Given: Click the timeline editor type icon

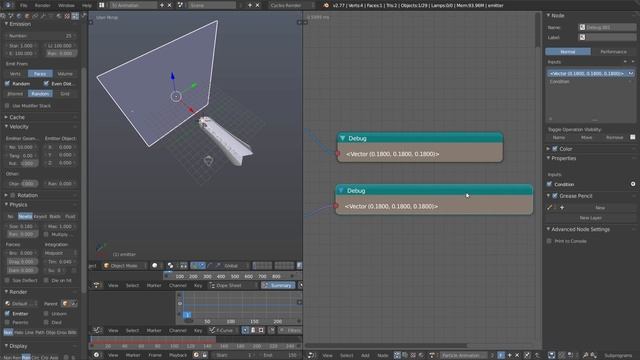Looking at the screenshot, I should coord(96,355).
